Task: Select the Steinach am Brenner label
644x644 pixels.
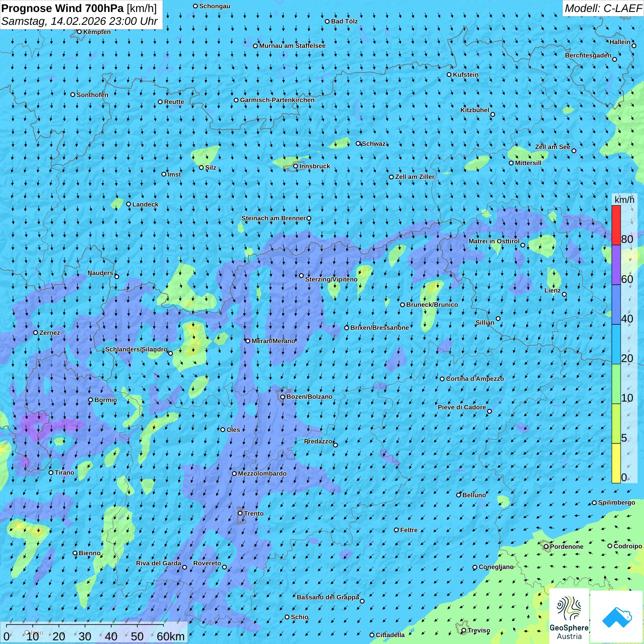Action: click(273, 218)
